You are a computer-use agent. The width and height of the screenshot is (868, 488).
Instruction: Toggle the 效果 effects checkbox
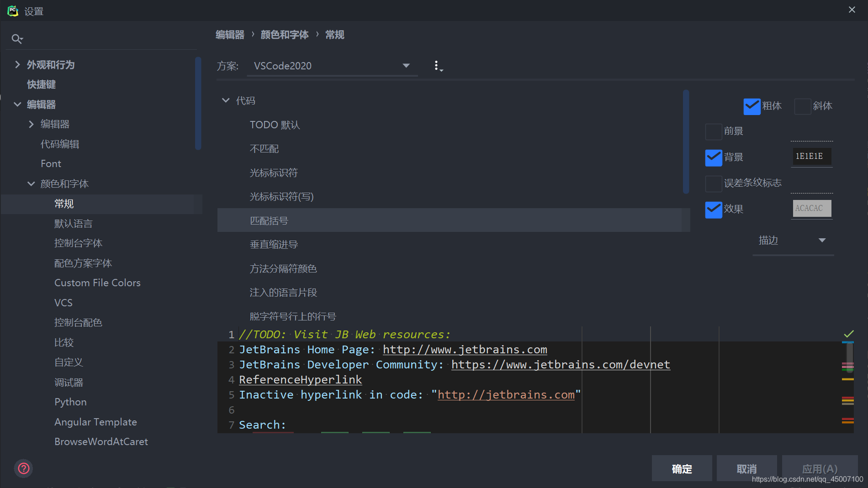[x=714, y=210]
